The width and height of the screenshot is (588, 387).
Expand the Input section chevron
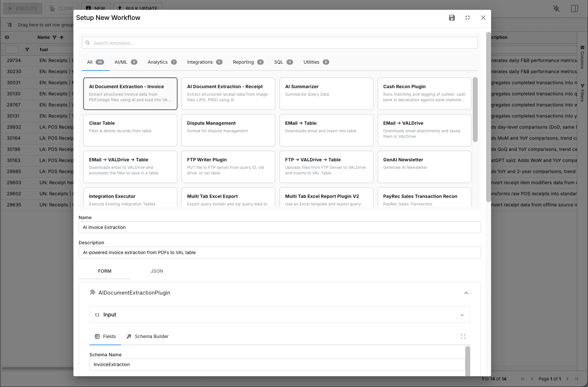pos(462,315)
